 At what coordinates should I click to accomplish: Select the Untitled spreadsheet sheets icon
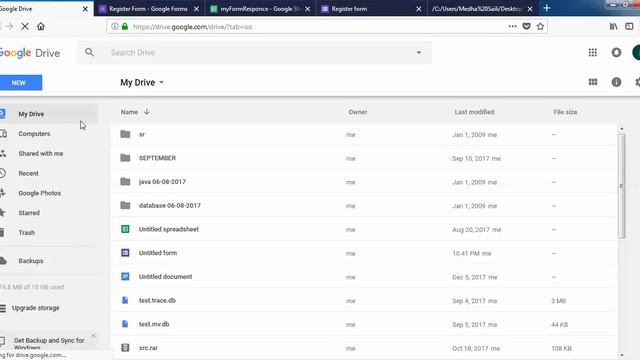[x=125, y=229]
